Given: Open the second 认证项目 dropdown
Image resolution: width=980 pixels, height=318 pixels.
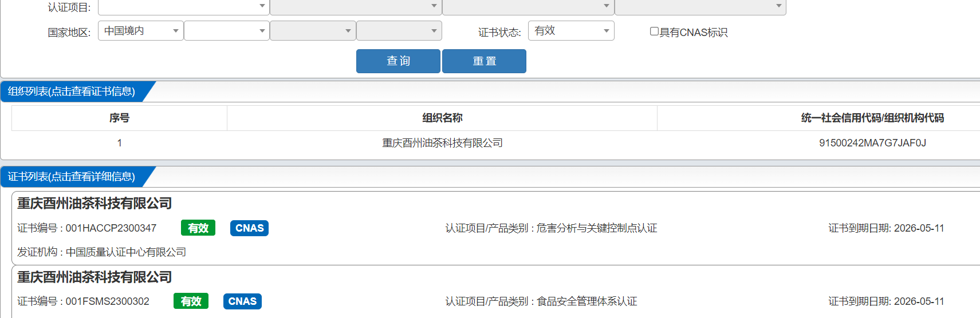Looking at the screenshot, I should [356, 7].
